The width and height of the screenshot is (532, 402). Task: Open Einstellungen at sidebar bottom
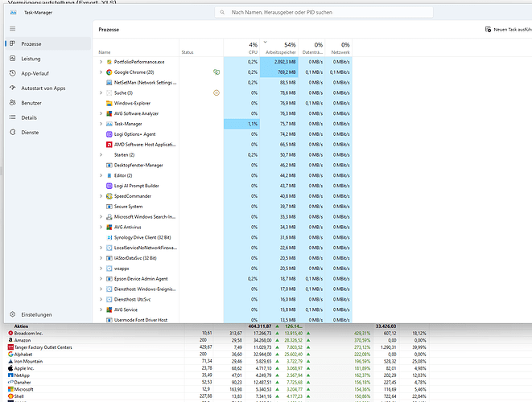[x=48, y=314]
